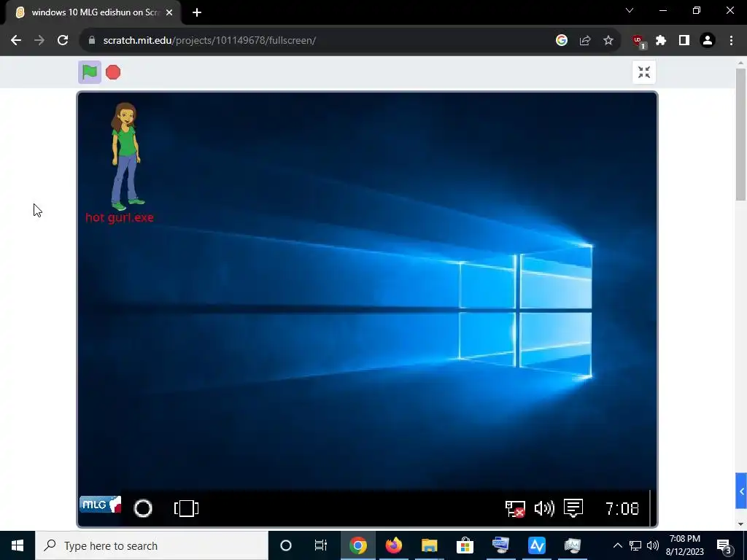Viewport: 747px width, 560px height.
Task: Toggle the Chrome side panel
Action: (684, 41)
